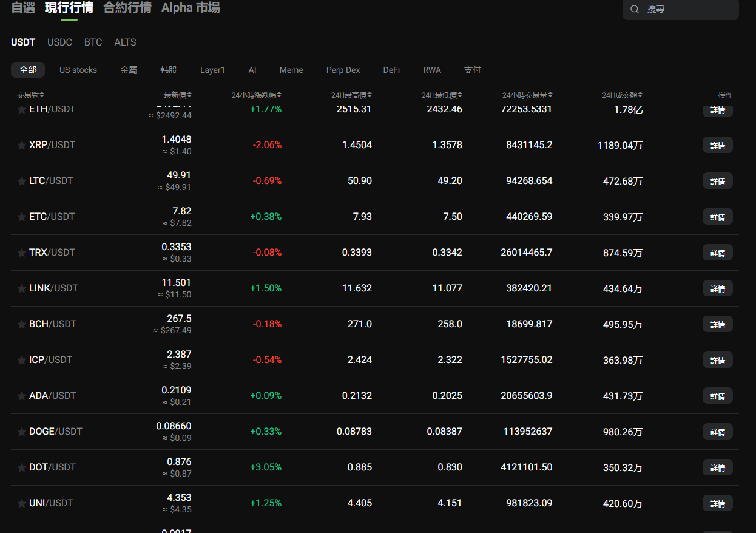Image resolution: width=756 pixels, height=533 pixels.
Task: Favorite the XRP/USDT pair star
Action: (x=22, y=146)
